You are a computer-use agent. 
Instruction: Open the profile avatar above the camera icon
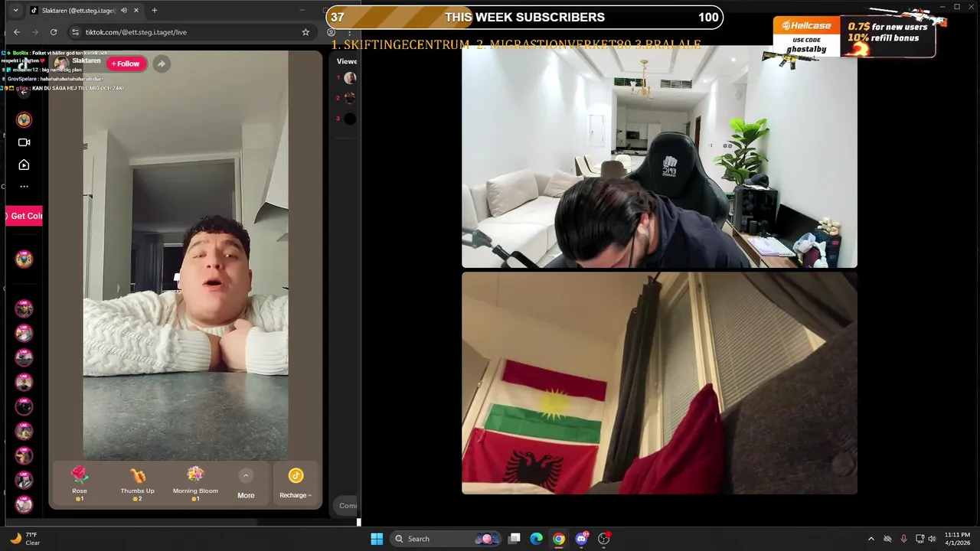[x=24, y=120]
